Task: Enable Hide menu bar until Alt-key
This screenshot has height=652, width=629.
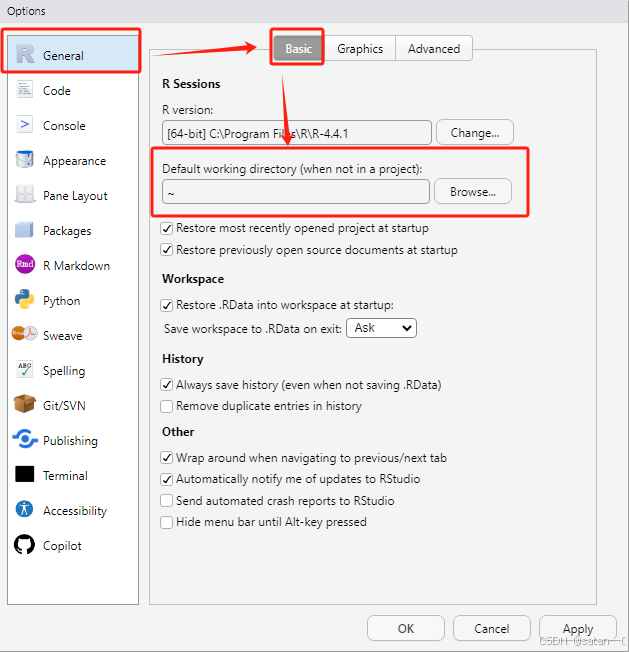Action: point(167,522)
